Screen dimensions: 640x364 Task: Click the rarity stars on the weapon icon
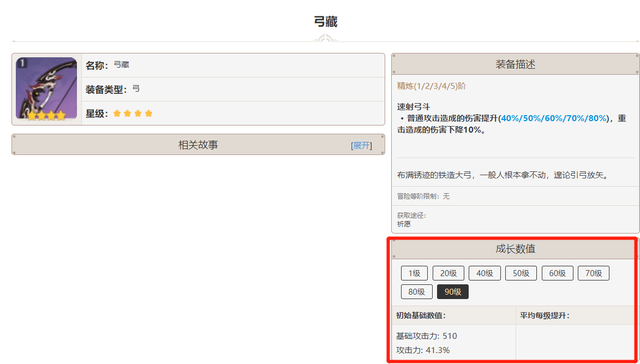pos(47,115)
